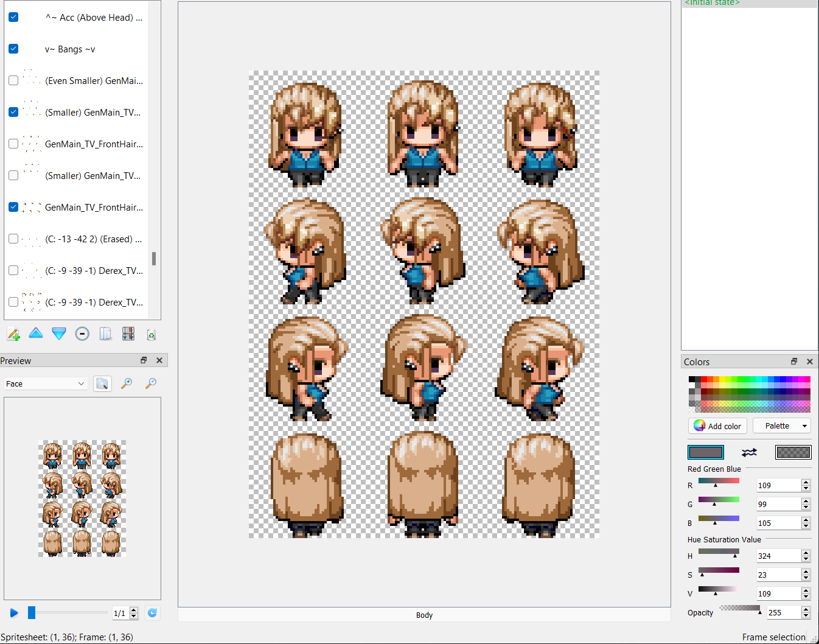Toggle the Acc (Above Head) layer checkbox
This screenshot has height=644, width=819.
[x=13, y=17]
